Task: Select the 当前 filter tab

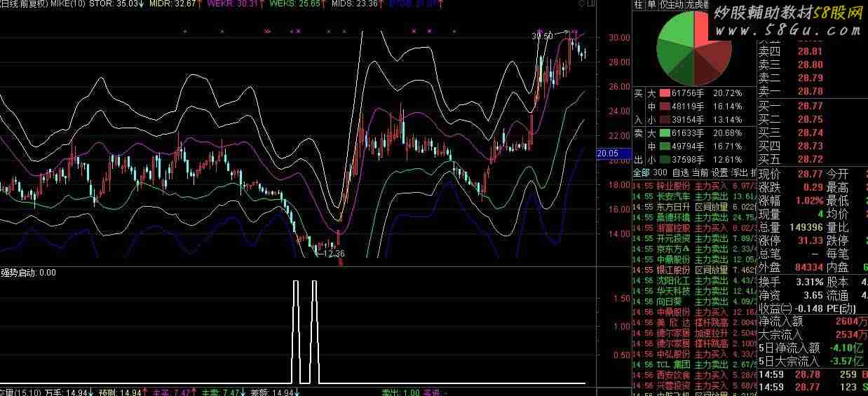Action: click(x=700, y=172)
